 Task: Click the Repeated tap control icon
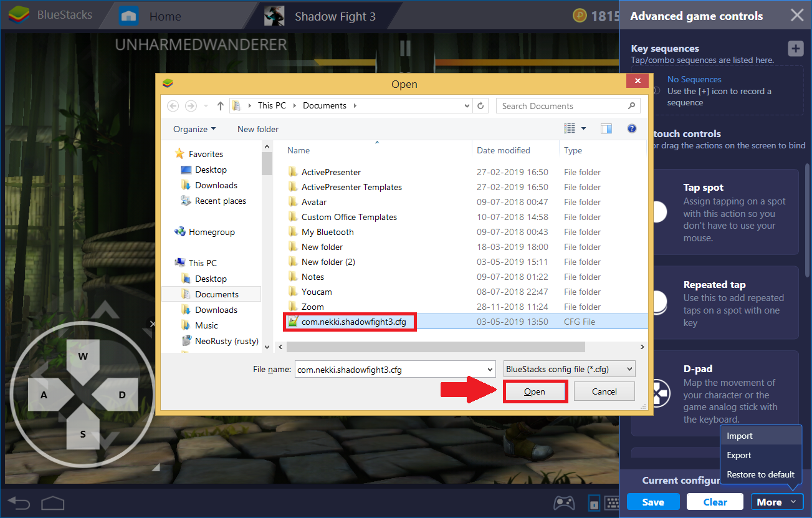tap(659, 304)
